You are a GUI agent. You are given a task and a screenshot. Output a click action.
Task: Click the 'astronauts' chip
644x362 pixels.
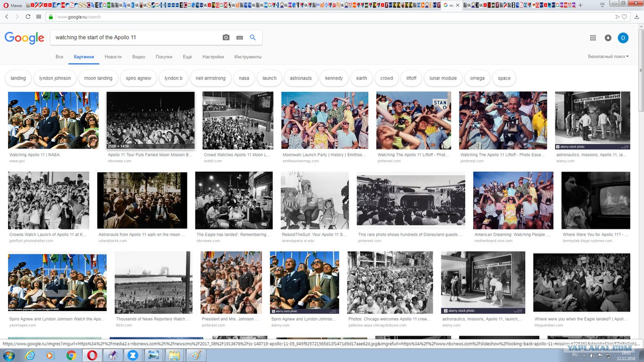point(301,78)
